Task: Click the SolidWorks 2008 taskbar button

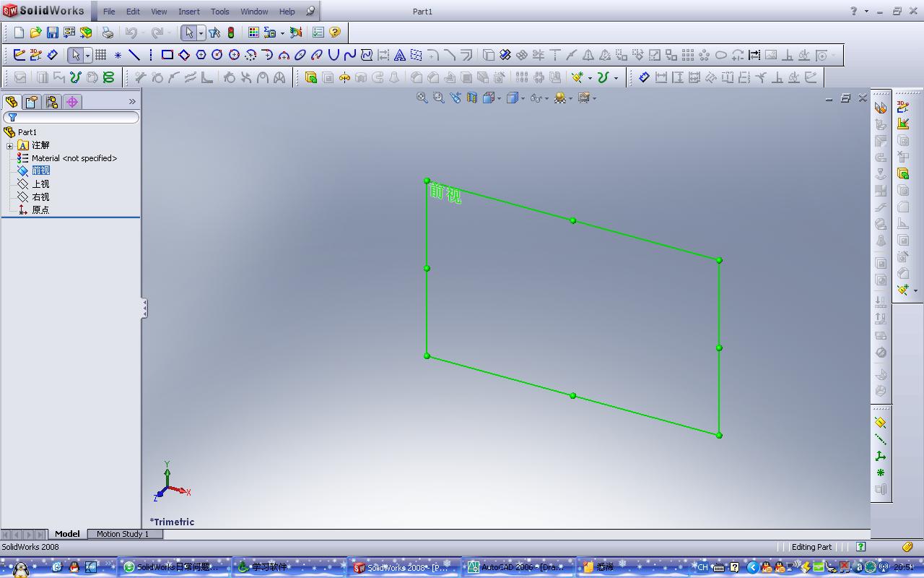Action: 403,567
